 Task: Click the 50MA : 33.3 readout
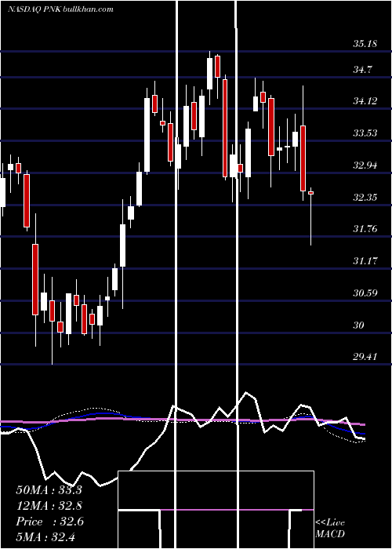tap(49, 490)
